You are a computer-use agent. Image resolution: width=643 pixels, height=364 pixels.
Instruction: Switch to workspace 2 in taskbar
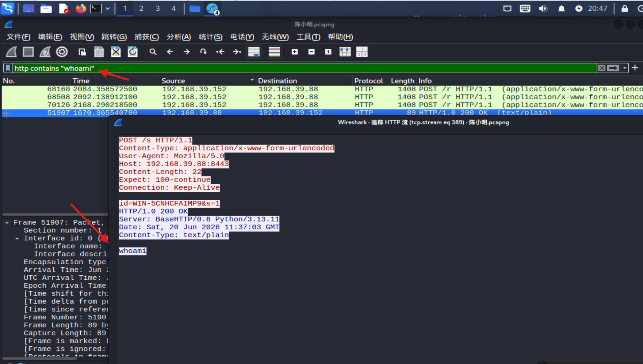pos(141,8)
